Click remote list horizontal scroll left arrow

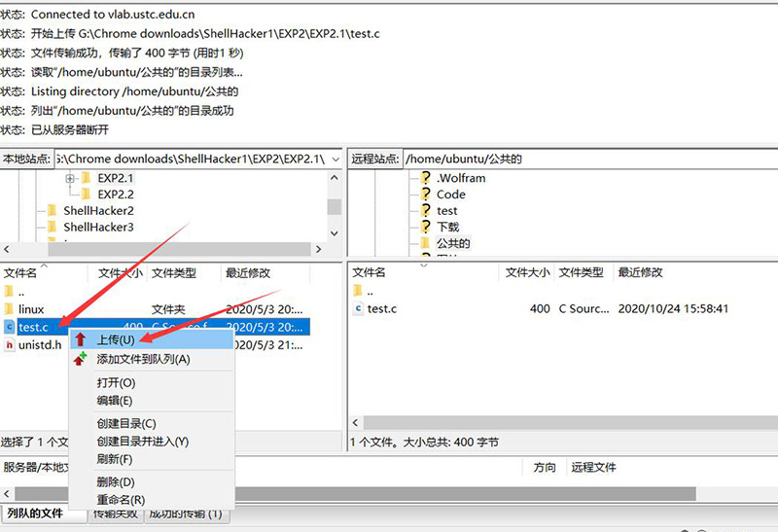tap(355, 423)
